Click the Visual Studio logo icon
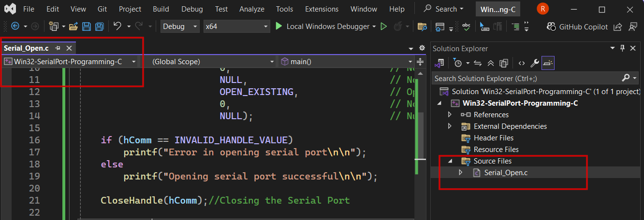644x220 pixels. pos(11,9)
